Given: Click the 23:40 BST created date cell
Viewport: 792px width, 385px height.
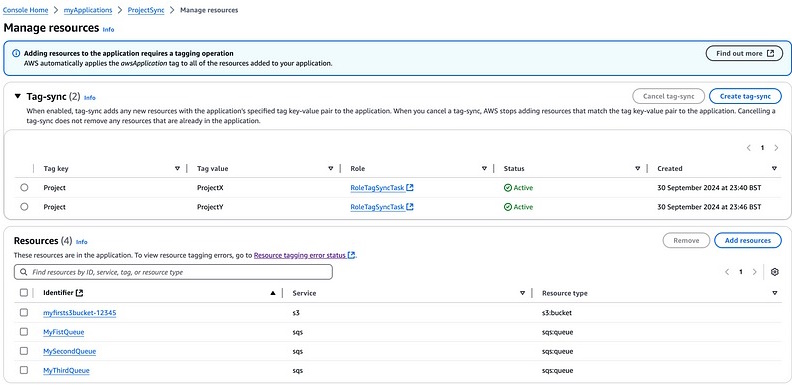Looking at the screenshot, I should click(x=709, y=187).
